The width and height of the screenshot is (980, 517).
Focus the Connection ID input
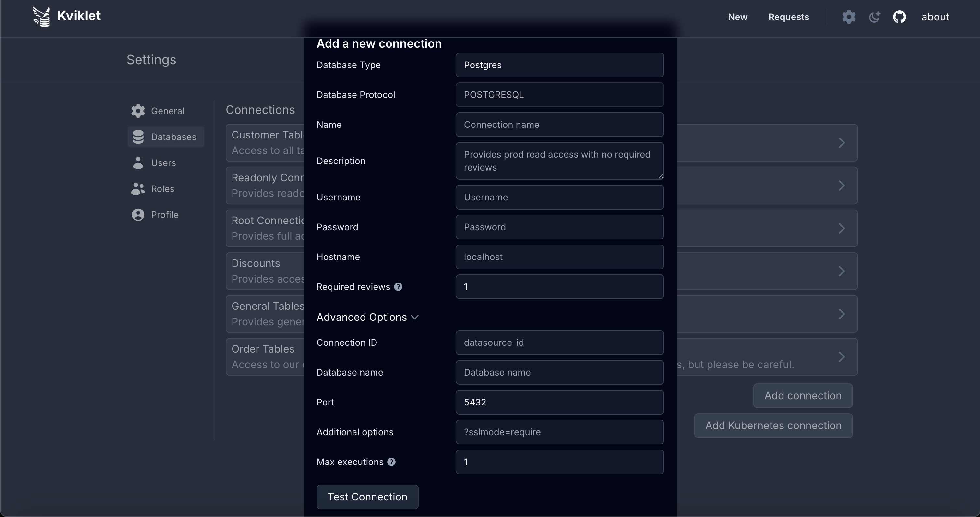pos(560,343)
